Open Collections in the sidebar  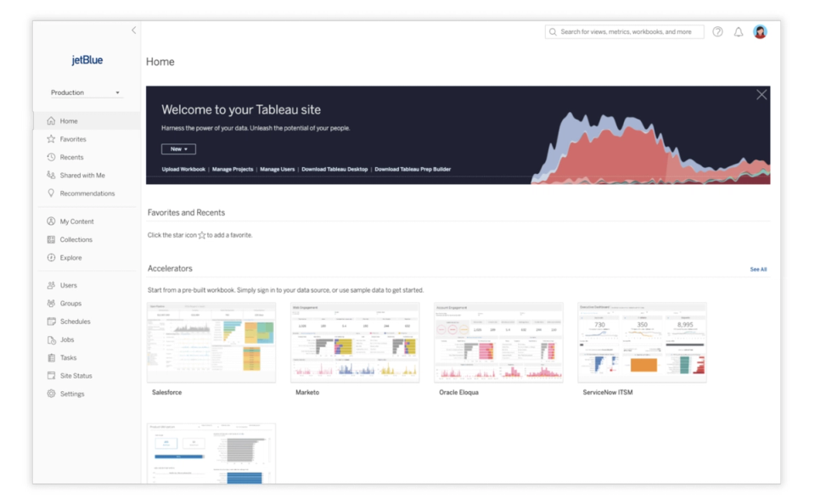point(76,239)
